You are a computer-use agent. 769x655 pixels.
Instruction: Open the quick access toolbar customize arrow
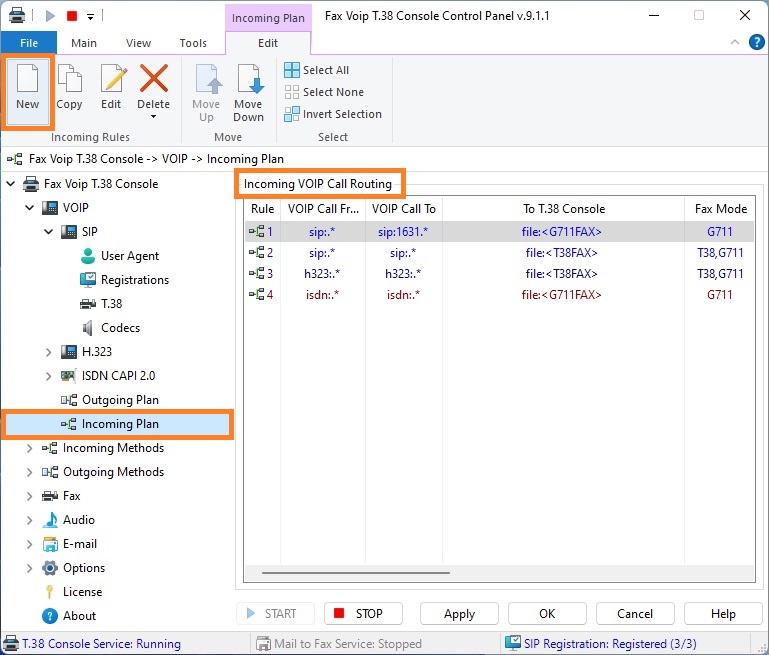pyautogui.click(x=90, y=17)
